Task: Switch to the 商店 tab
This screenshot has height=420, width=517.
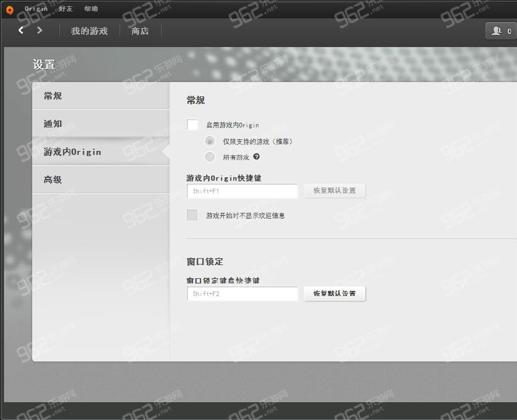Action: point(140,31)
